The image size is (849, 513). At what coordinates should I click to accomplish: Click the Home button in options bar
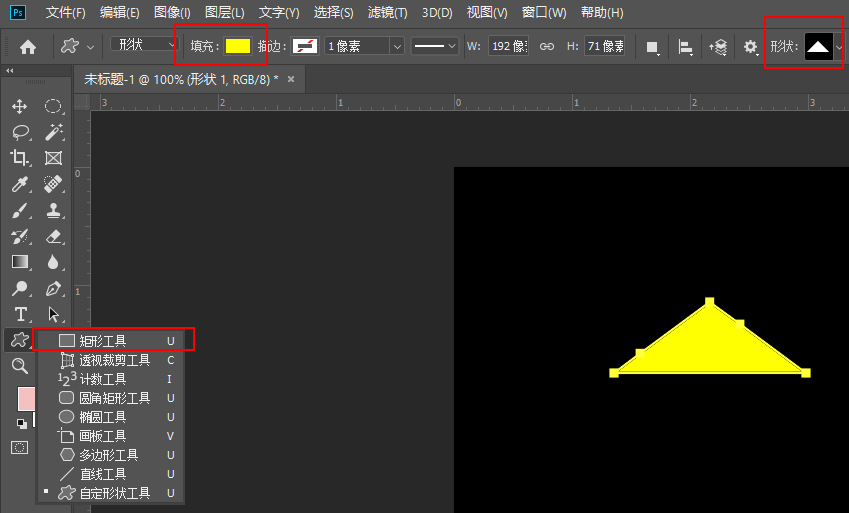pyautogui.click(x=28, y=47)
